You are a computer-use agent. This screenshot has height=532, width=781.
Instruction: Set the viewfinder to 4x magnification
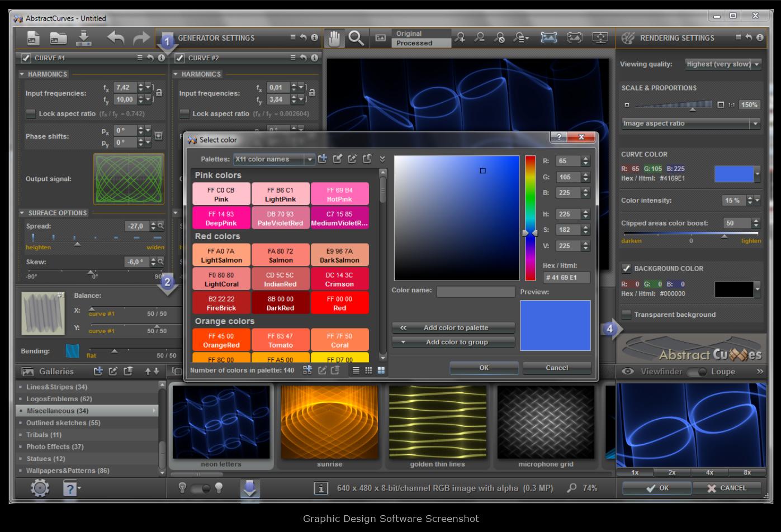pyautogui.click(x=710, y=472)
